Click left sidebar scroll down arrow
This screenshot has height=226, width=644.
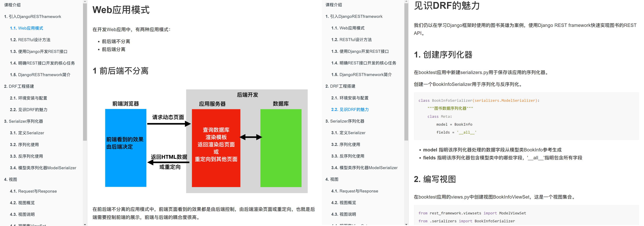[85, 224]
